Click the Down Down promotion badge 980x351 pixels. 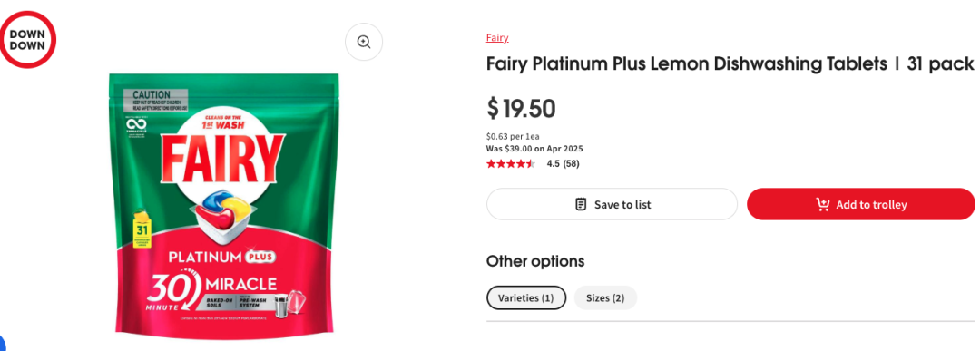(x=27, y=39)
